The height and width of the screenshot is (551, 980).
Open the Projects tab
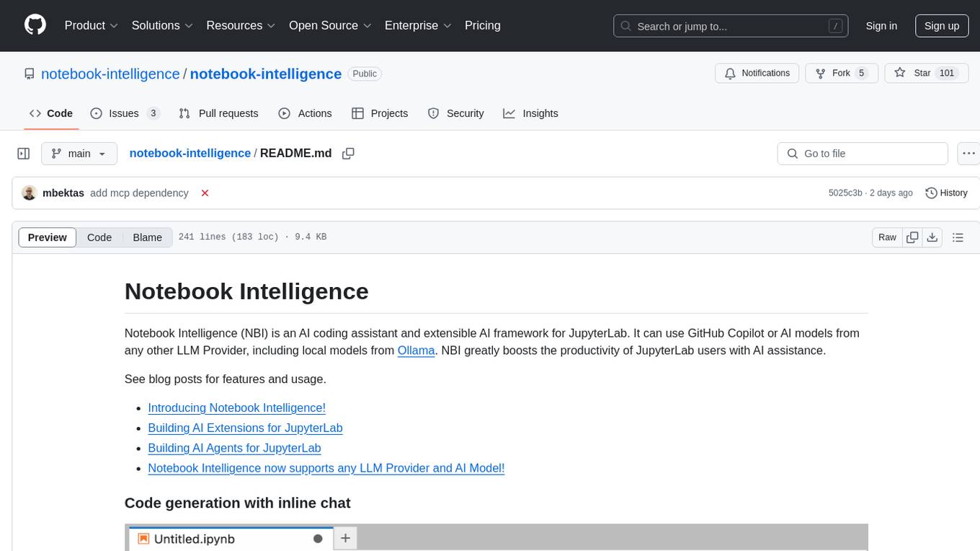click(380, 113)
